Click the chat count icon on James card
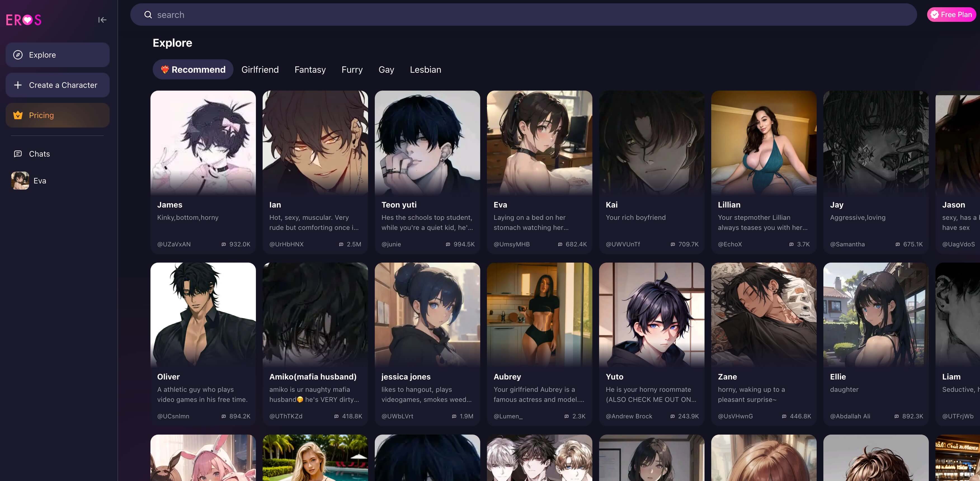Viewport: 980px width, 481px height. tap(224, 244)
